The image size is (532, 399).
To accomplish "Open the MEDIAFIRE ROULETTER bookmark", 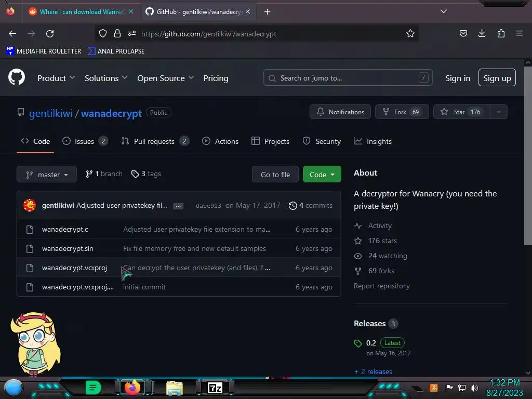I will click(x=44, y=51).
